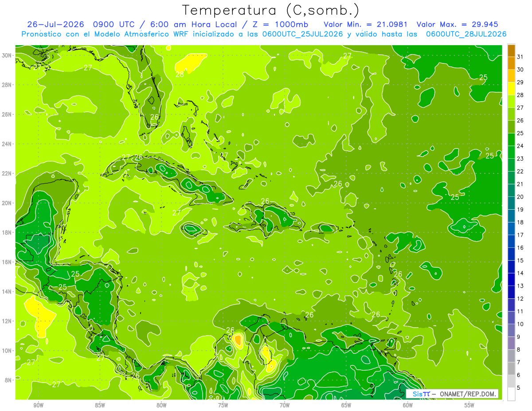Pick the white swatch below legend label 5
This screenshot has width=532, height=411.
[511, 394]
